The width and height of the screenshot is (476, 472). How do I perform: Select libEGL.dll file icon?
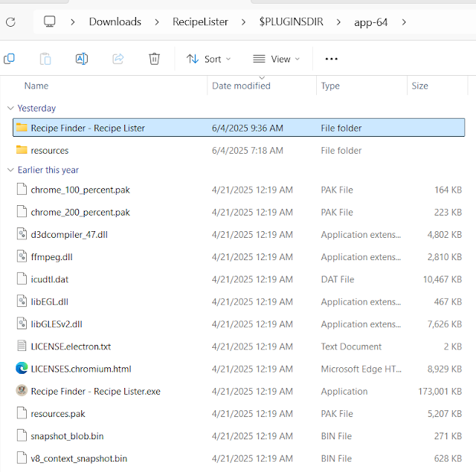[22, 301]
